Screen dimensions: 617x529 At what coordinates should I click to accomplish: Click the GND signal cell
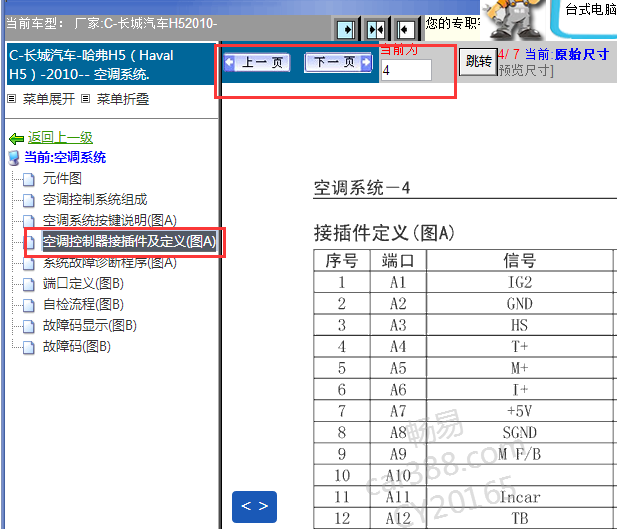pyautogui.click(x=519, y=304)
